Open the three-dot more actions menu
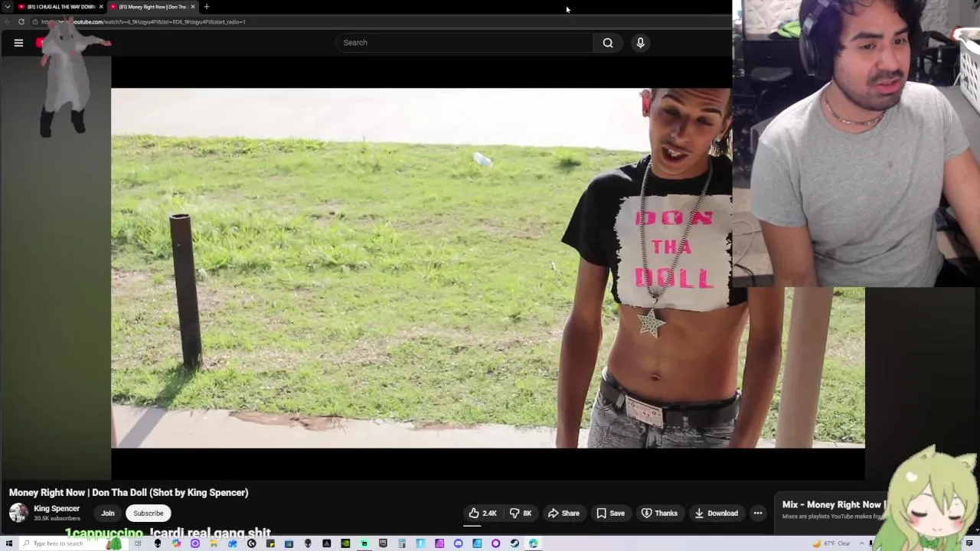 758,514
